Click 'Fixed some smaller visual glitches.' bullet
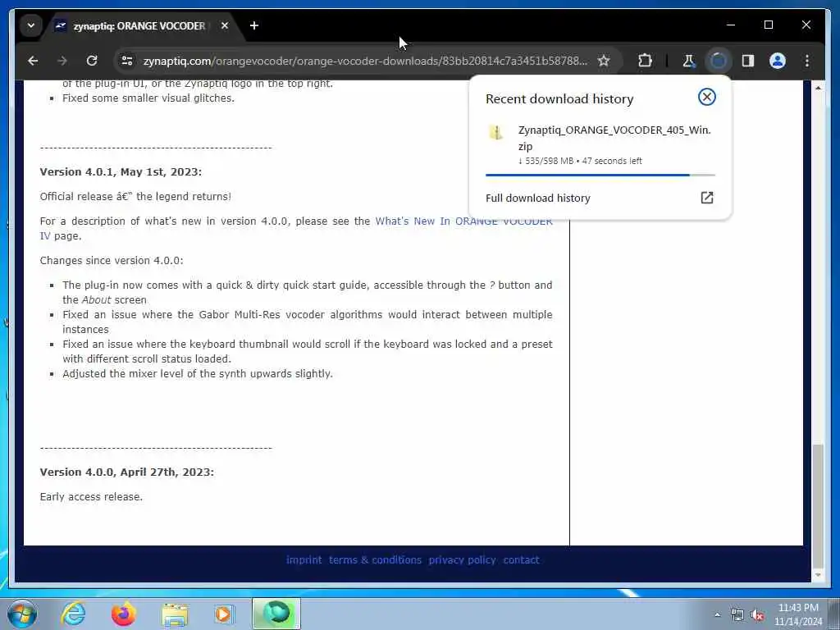 click(x=148, y=98)
